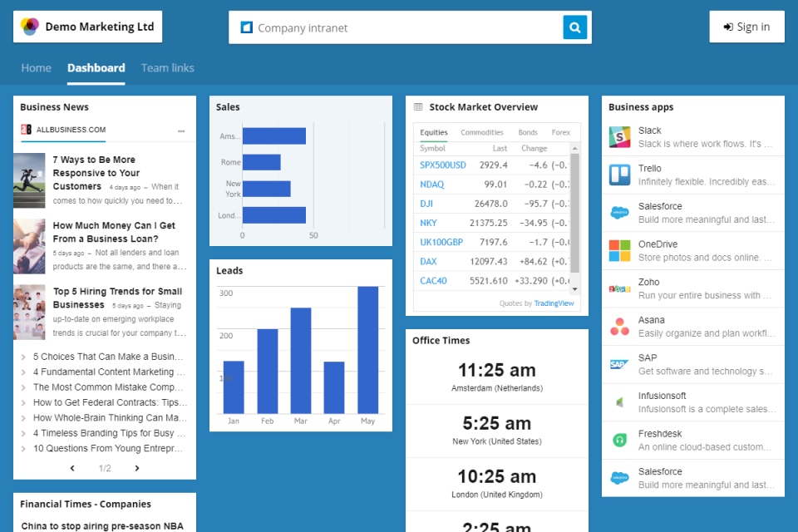
Task: Click the Demo Marketing Ltd logo icon
Action: (x=30, y=27)
